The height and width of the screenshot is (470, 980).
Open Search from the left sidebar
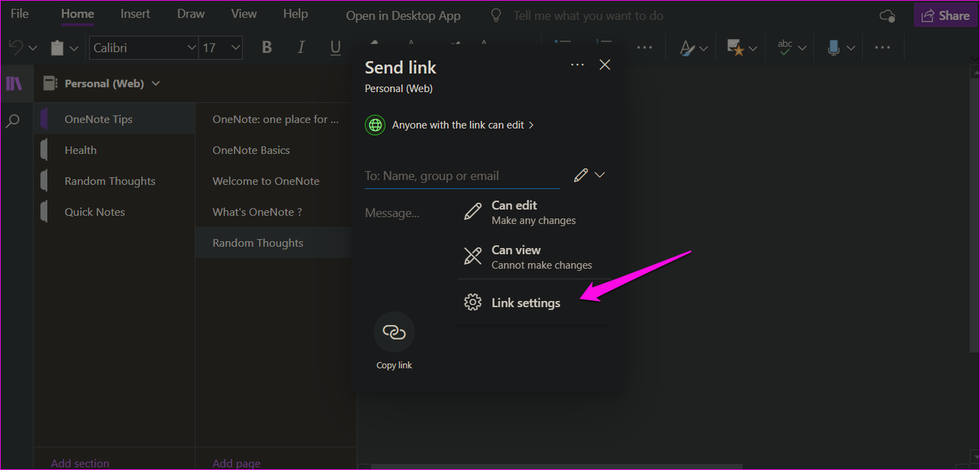14,120
